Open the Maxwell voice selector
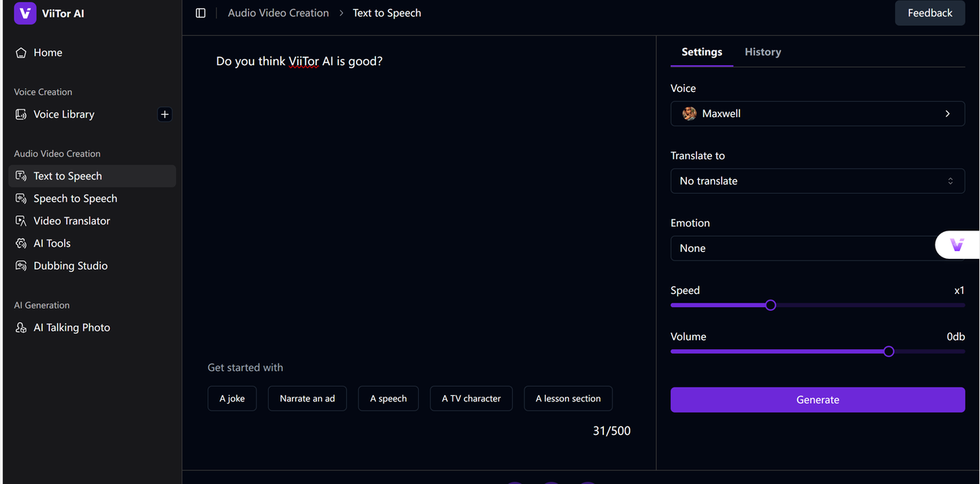 tap(817, 113)
